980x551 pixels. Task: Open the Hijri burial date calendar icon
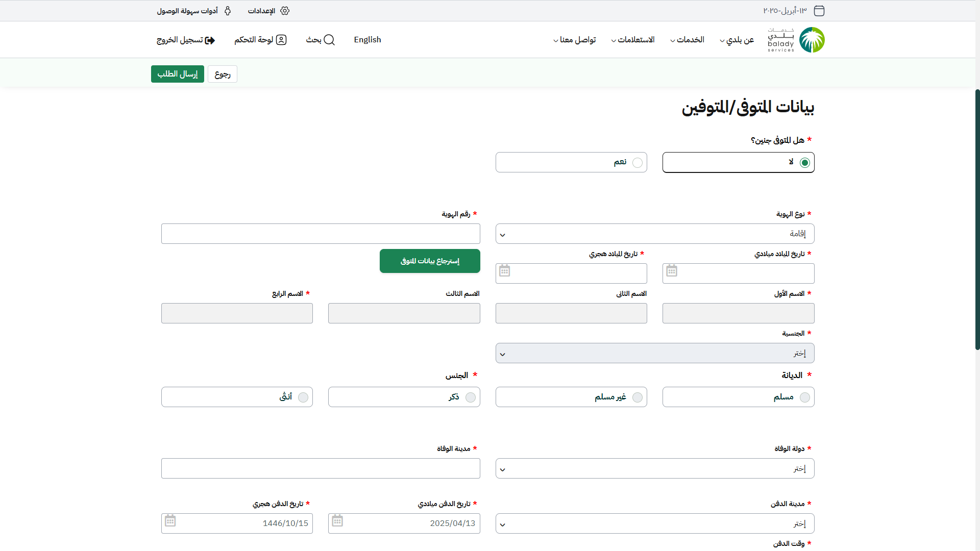170,521
